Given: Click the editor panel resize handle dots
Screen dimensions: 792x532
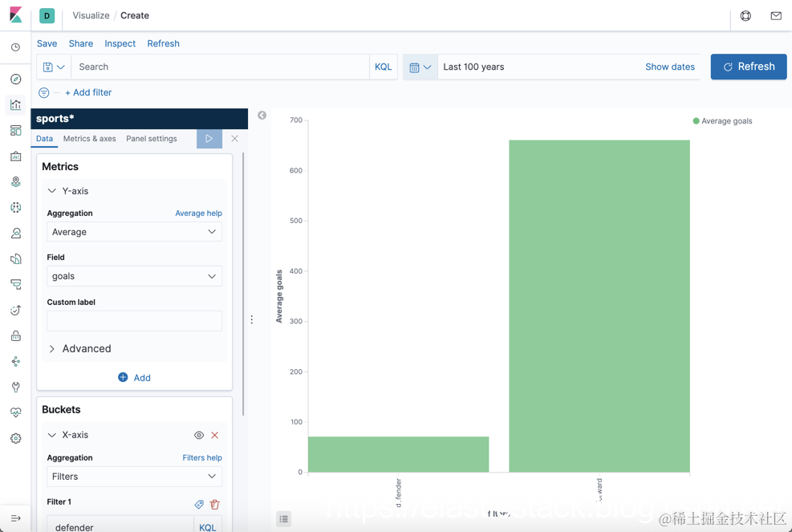Looking at the screenshot, I should pyautogui.click(x=251, y=319).
